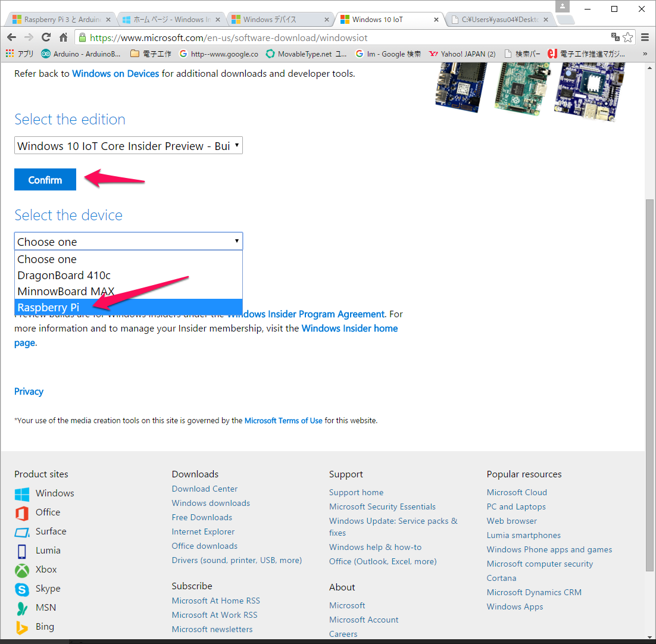The height and width of the screenshot is (644, 656).
Task: Open the アプリ apps shortcut in bookmarks bar
Action: [20, 54]
